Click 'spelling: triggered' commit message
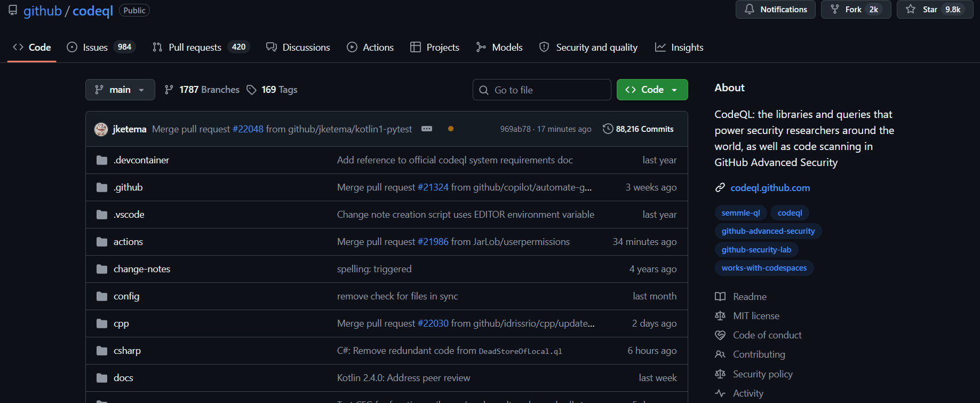This screenshot has width=980, height=403. point(375,269)
